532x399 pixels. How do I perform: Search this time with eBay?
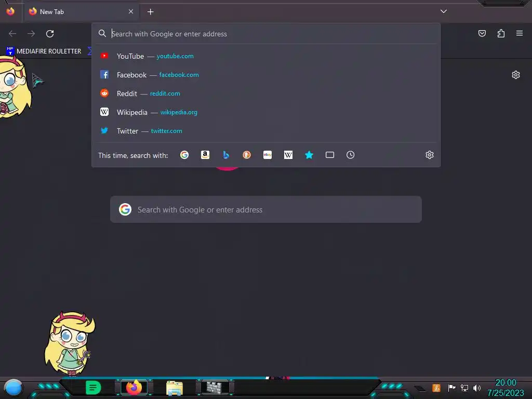click(268, 155)
